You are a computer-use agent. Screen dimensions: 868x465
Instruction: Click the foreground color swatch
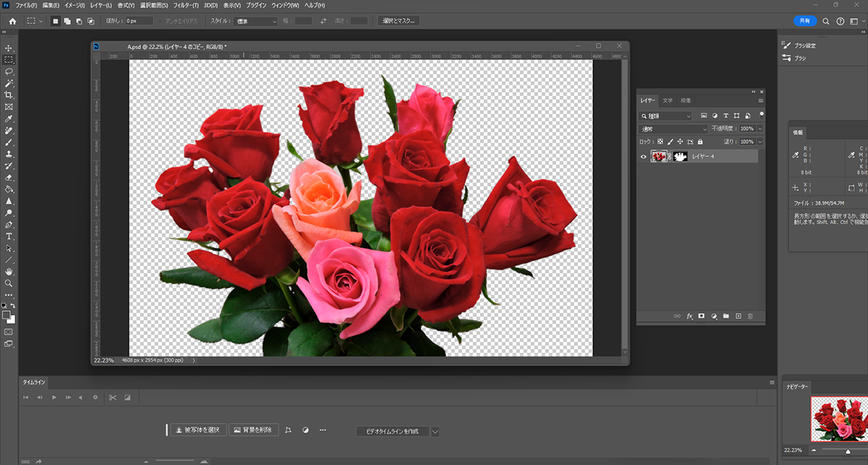[x=7, y=315]
